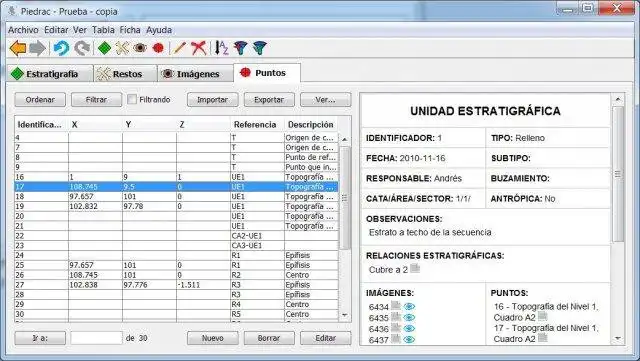640x361 pixels.
Task: Click the pencil edit toolbar icon
Action: pyautogui.click(x=179, y=48)
